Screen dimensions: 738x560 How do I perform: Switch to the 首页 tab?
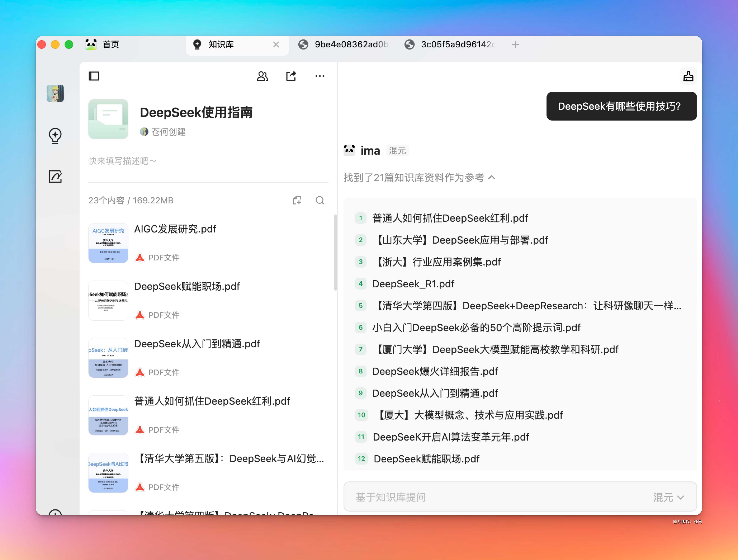point(110,44)
